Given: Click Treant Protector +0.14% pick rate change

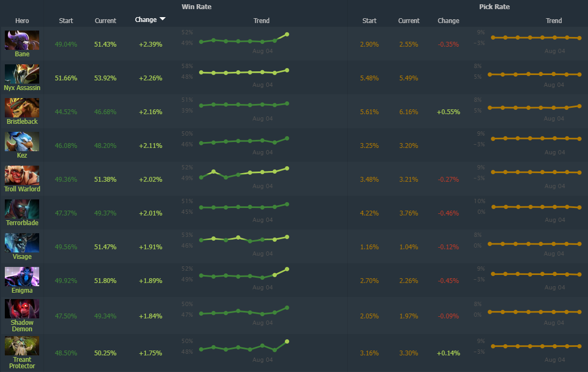Looking at the screenshot, I should pyautogui.click(x=449, y=353).
